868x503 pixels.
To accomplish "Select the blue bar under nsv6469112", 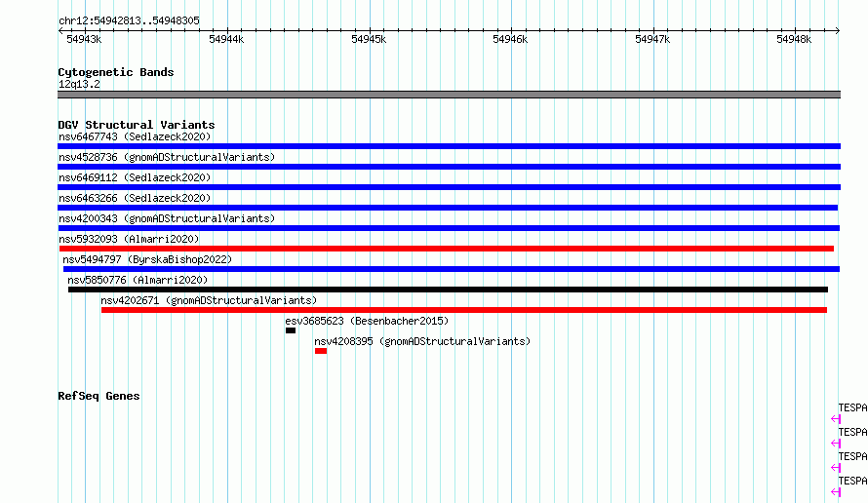I will pyautogui.click(x=449, y=187).
